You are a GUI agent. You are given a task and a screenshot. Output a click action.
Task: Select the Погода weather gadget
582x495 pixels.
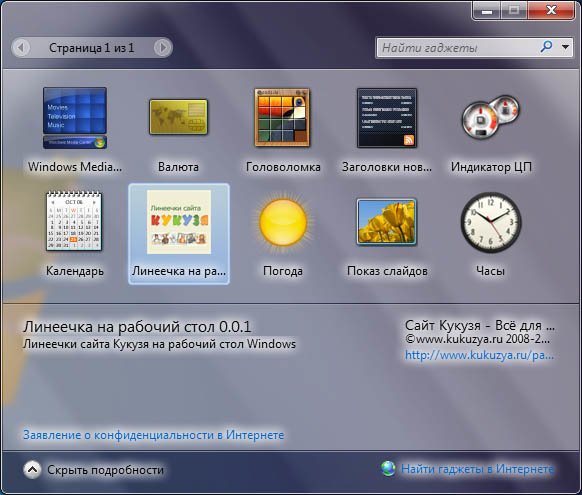click(283, 234)
